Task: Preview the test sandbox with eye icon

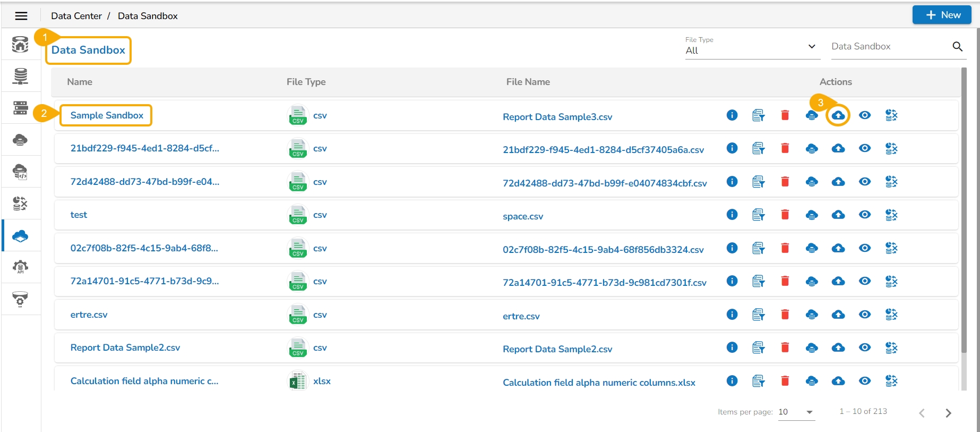Action: pos(864,215)
